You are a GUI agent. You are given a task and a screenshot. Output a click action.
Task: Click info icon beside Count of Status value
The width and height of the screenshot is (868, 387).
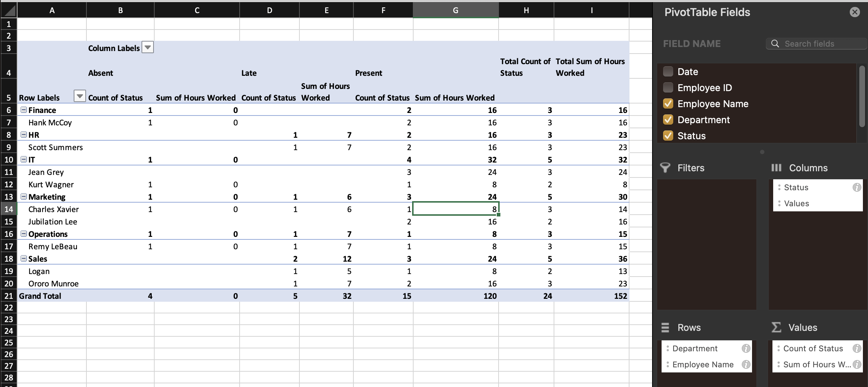point(857,348)
